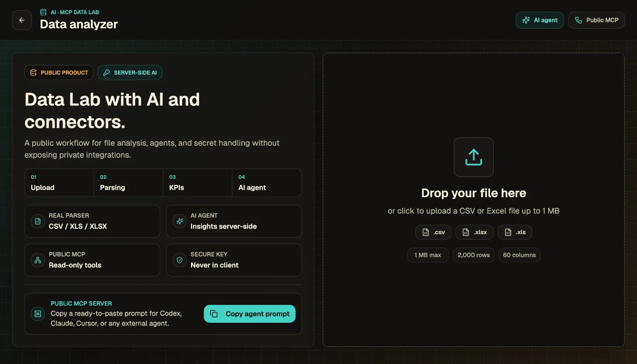Click the Insights server-side text
Image resolution: width=637 pixels, height=364 pixels.
click(x=223, y=226)
